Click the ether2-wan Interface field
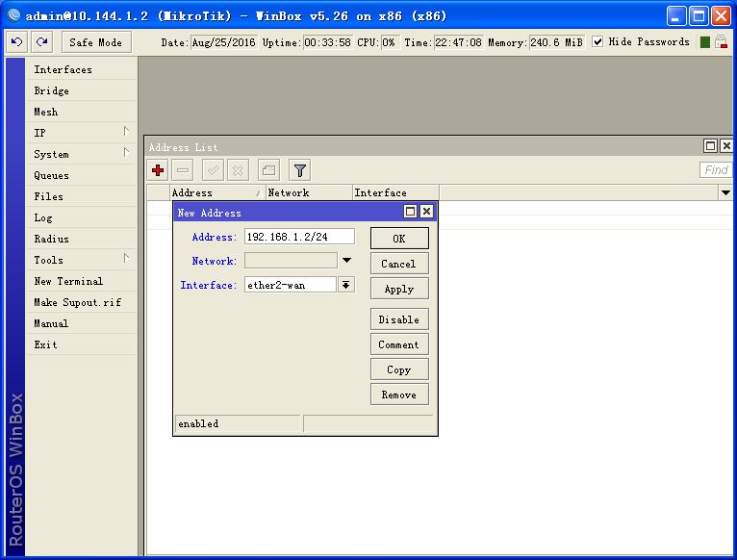The image size is (737, 560). point(290,285)
